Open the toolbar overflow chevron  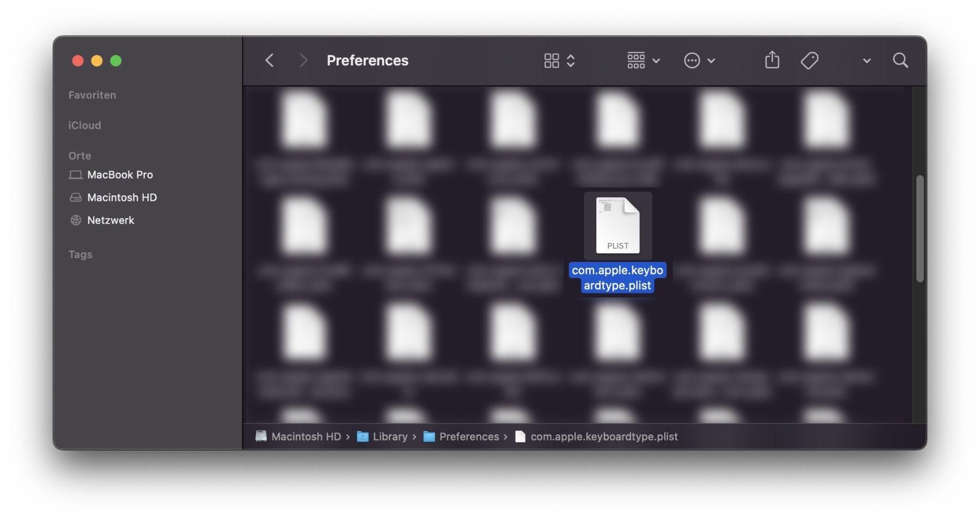click(867, 61)
